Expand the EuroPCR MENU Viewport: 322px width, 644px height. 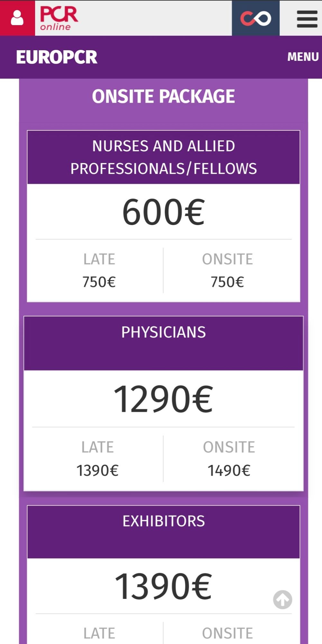tap(303, 57)
